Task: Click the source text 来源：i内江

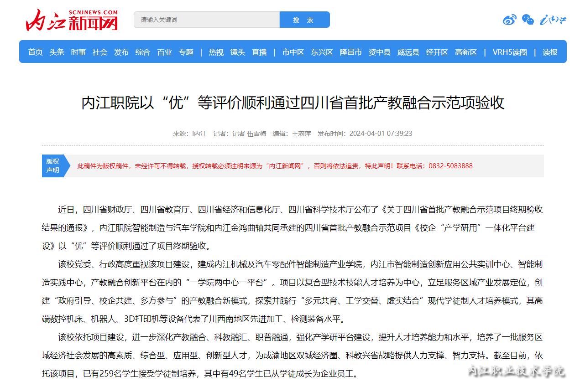Action: click(190, 134)
